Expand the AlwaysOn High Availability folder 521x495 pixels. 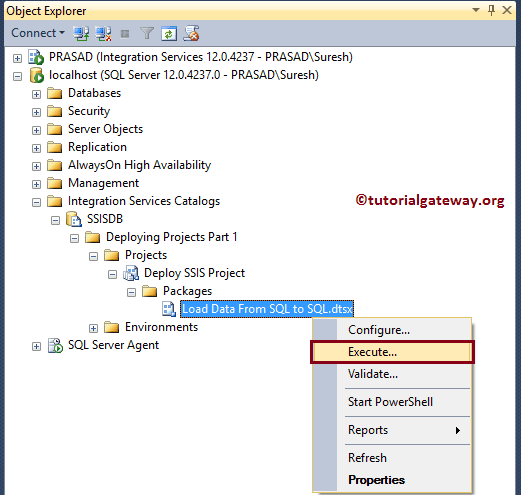pyautogui.click(x=36, y=166)
